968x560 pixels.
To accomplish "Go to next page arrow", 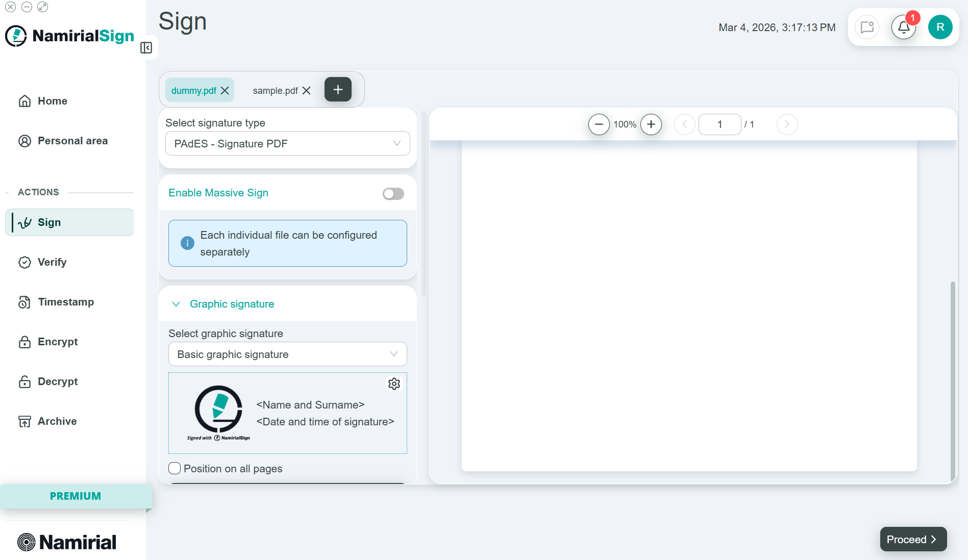I will coord(787,124).
